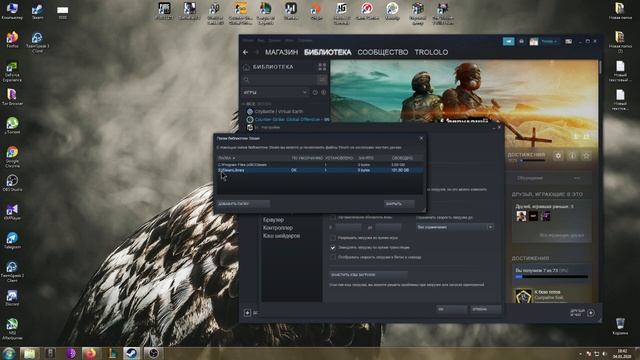This screenshot has width=640, height=360.
Task: Uncheck throttle downloads while streaming checkbox
Action: pyautogui.click(x=333, y=247)
